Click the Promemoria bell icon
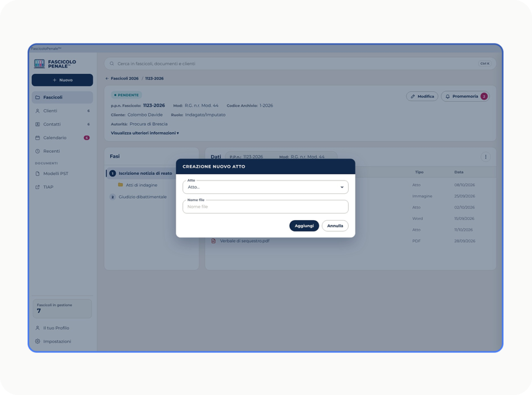The image size is (532, 395). coord(448,96)
